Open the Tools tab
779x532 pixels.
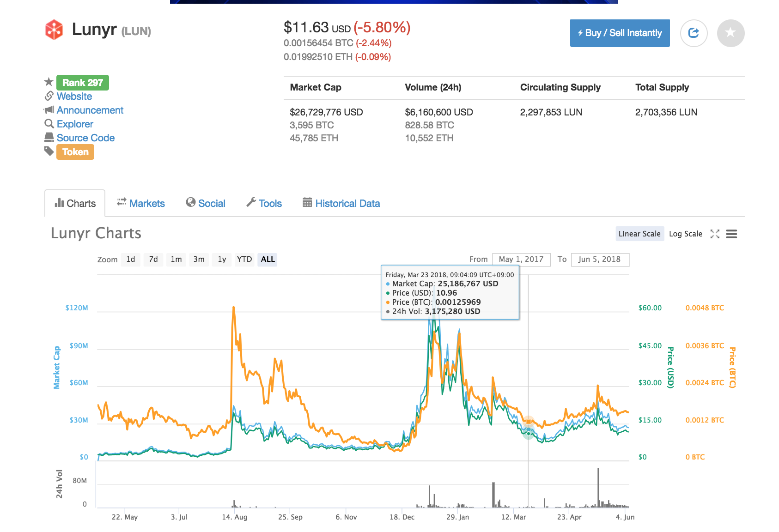(x=264, y=203)
